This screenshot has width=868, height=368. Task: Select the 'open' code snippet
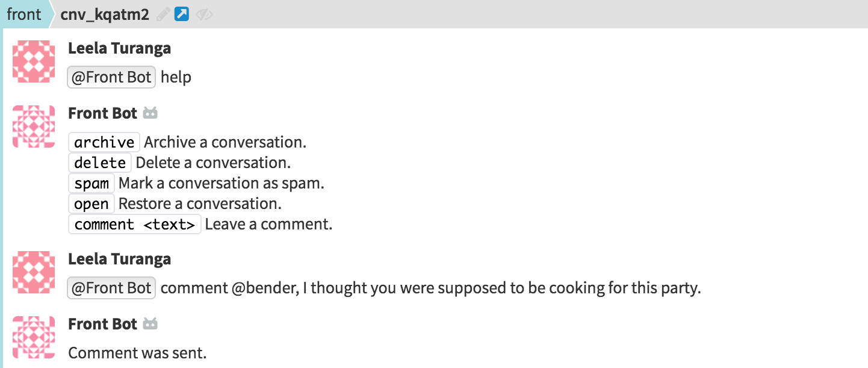coord(91,204)
